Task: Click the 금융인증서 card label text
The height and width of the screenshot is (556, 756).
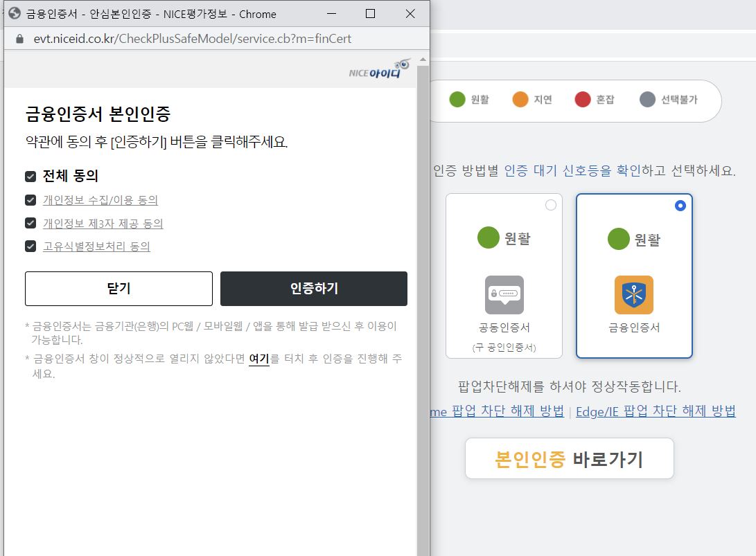Action: click(x=634, y=328)
